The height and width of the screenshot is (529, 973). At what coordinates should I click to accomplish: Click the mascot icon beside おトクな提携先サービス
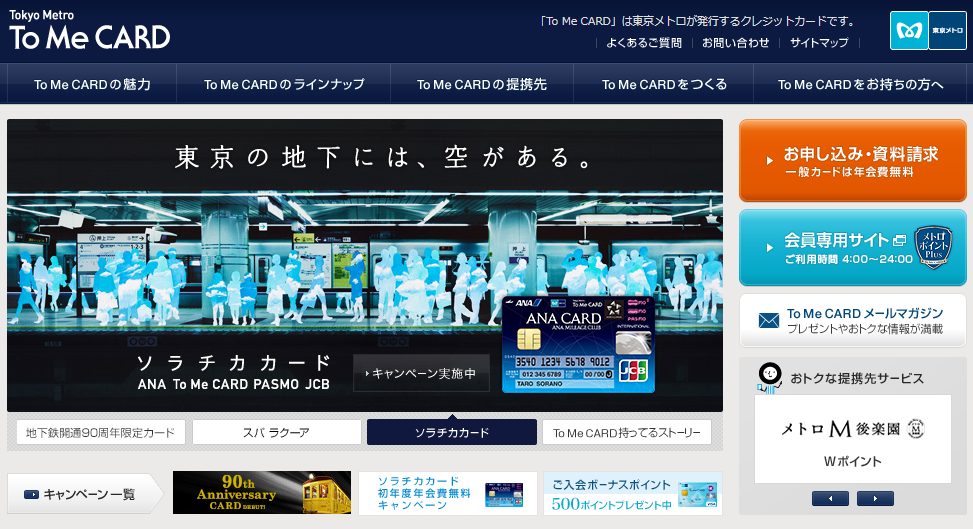pyautogui.click(x=770, y=378)
